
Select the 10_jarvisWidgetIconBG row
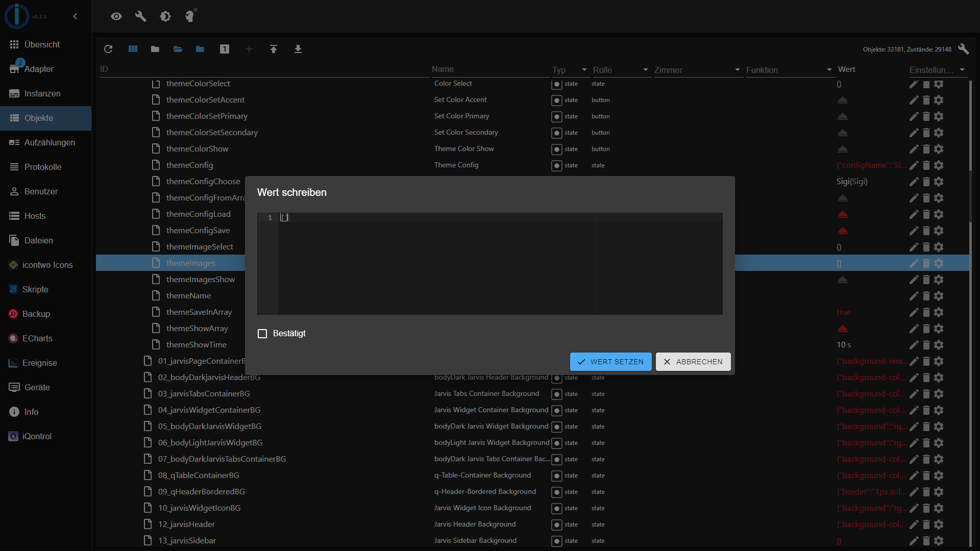pyautogui.click(x=533, y=508)
